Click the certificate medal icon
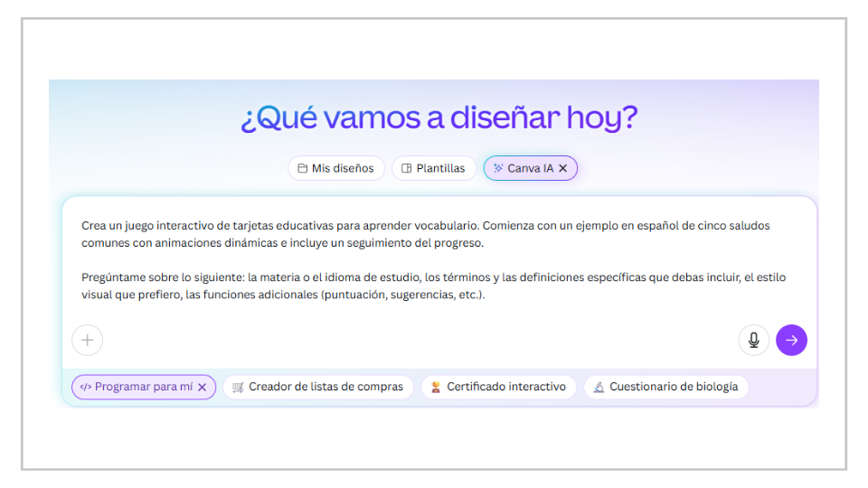 point(436,387)
